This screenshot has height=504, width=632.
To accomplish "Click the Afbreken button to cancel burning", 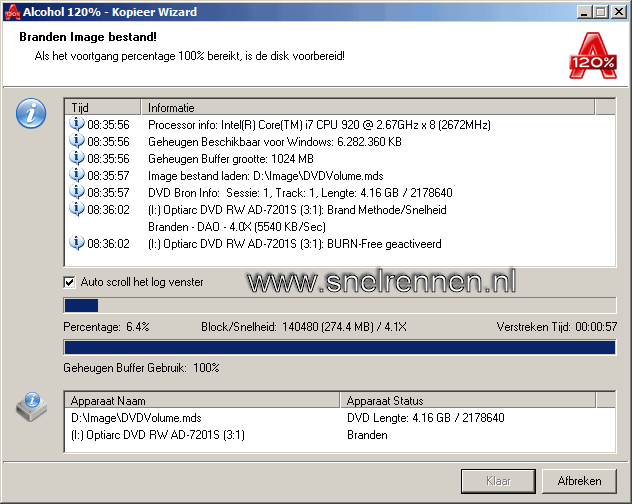I will pyautogui.click(x=579, y=481).
